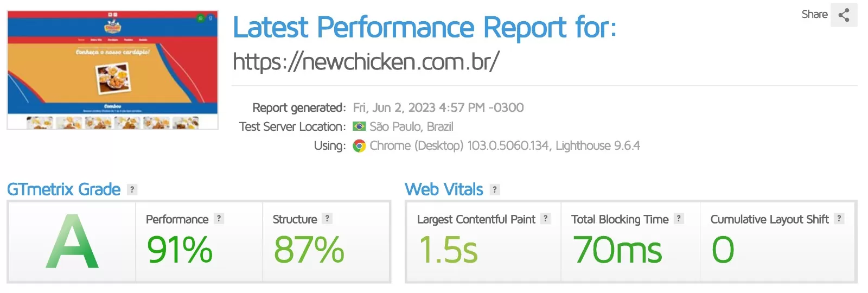Image resolution: width=868 pixels, height=293 pixels.
Task: Click Structure help question mark icon
Action: (327, 219)
